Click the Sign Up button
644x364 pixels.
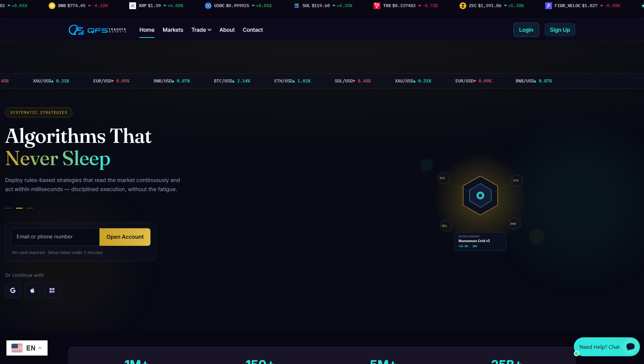click(560, 30)
